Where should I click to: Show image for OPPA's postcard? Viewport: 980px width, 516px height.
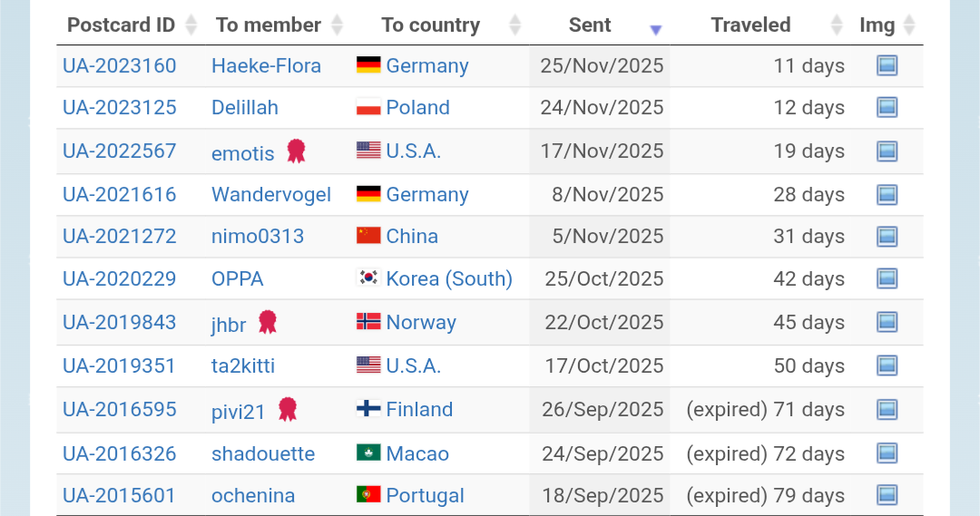click(x=887, y=278)
